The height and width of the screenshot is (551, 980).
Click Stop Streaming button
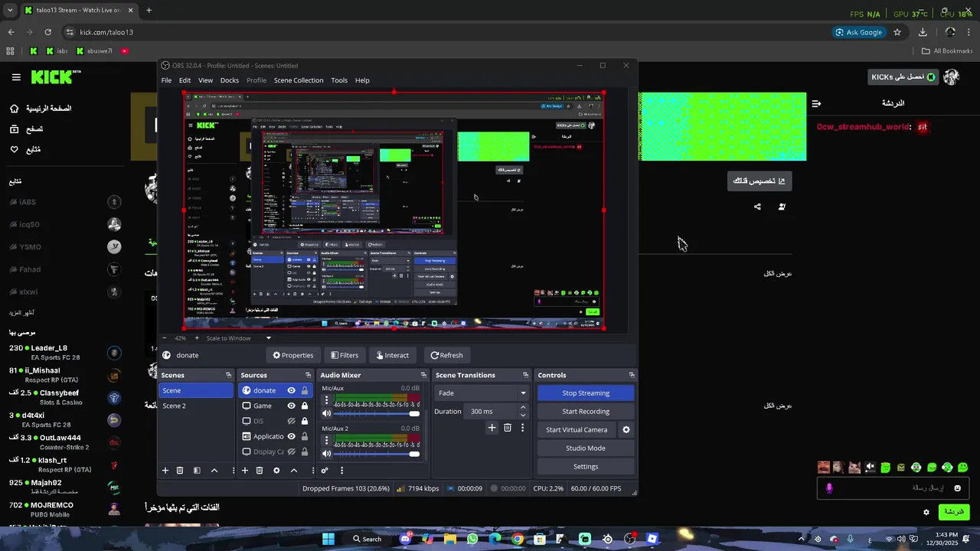[586, 393]
